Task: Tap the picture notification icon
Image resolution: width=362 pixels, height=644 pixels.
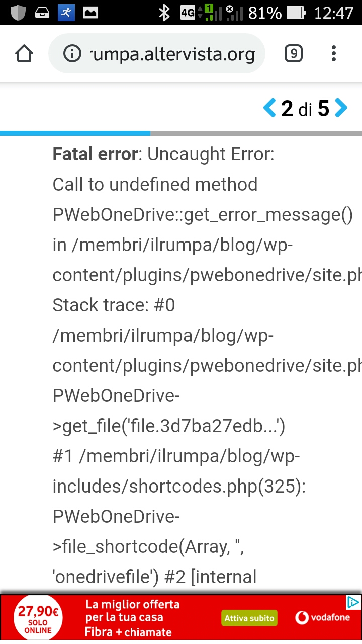Action: click(90, 13)
